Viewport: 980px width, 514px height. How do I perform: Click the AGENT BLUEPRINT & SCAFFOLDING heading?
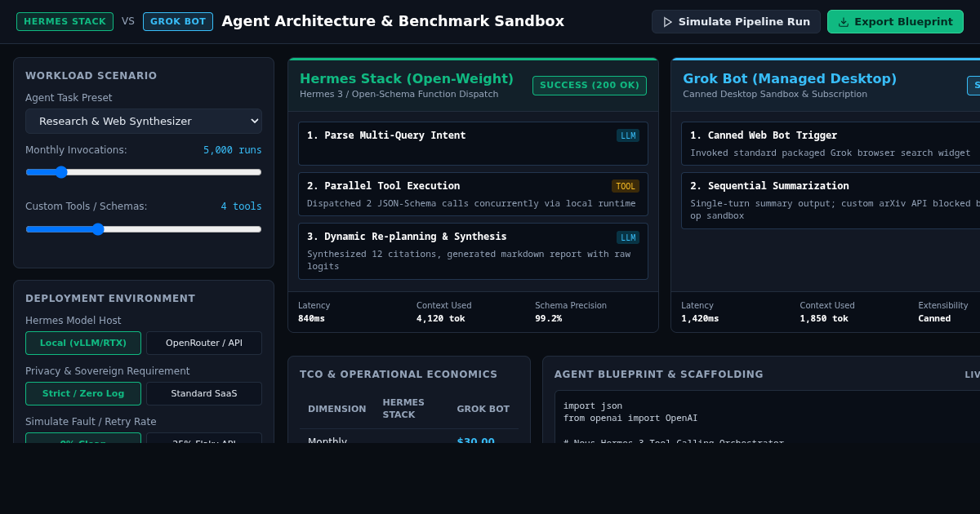(659, 374)
